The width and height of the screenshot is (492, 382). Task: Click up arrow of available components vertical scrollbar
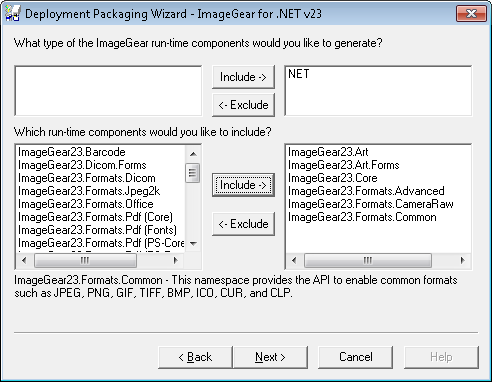[193, 154]
